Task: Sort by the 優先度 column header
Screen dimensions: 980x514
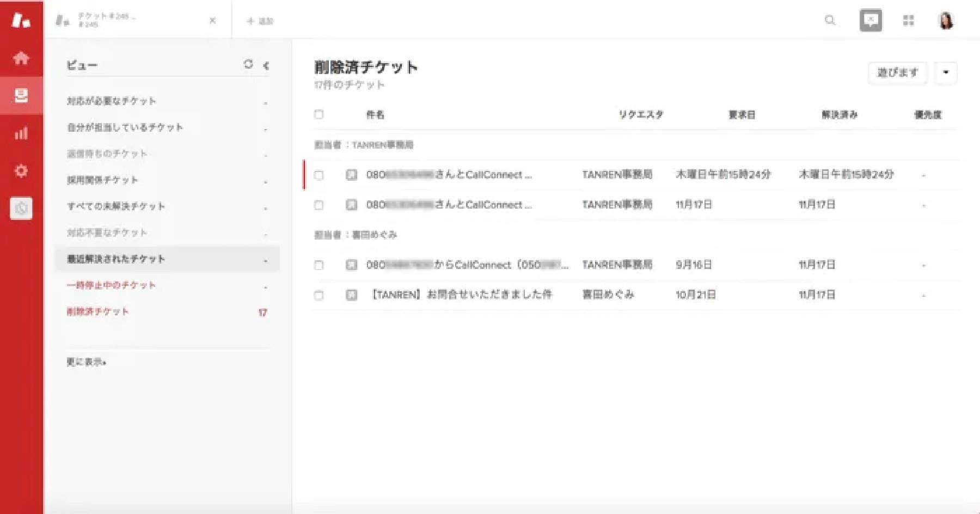Action: pos(928,115)
